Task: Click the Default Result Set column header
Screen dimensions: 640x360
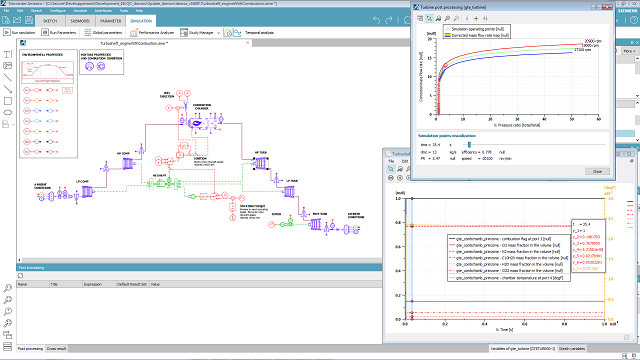Action: (x=132, y=284)
